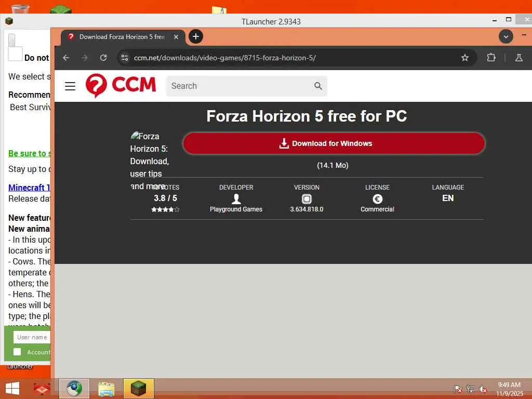The height and width of the screenshot is (399, 532).
Task: Click the (14.1 Mo) file size text
Action: (332, 165)
